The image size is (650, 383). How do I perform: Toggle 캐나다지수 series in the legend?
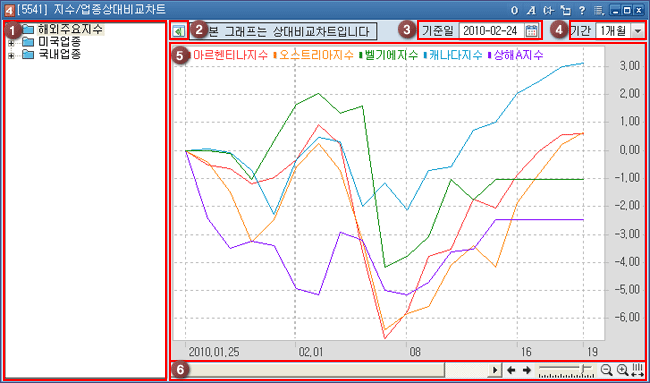point(453,55)
